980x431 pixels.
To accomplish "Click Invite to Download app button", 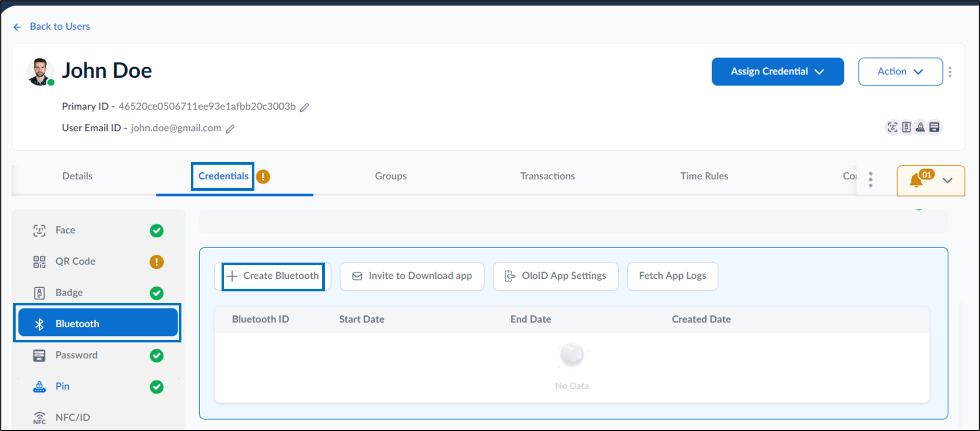I will 412,276.
